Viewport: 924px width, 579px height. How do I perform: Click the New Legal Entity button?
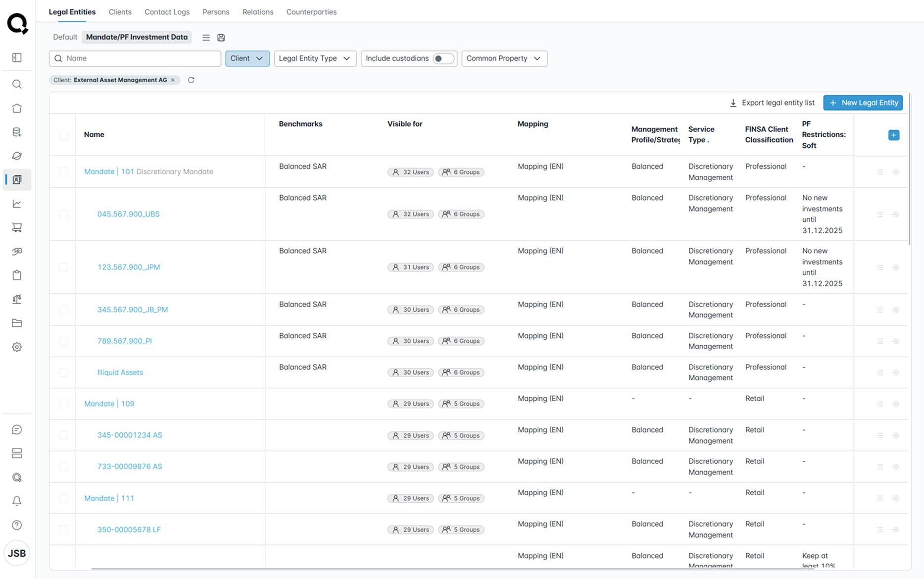(863, 103)
